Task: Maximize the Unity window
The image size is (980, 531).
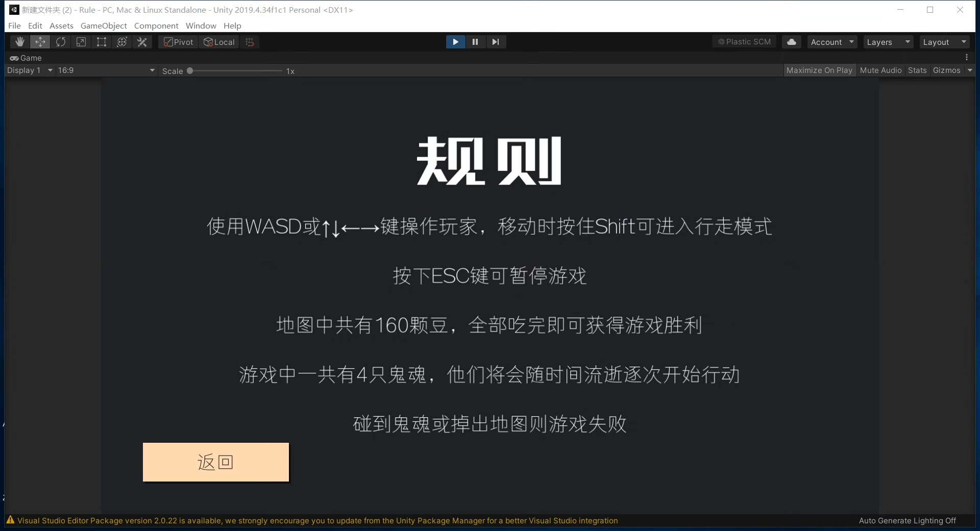Action: [930, 10]
